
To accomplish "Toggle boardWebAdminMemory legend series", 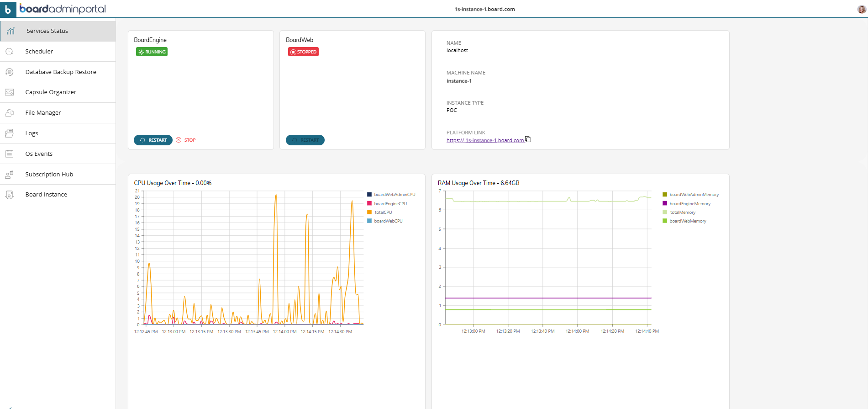I will 691,195.
